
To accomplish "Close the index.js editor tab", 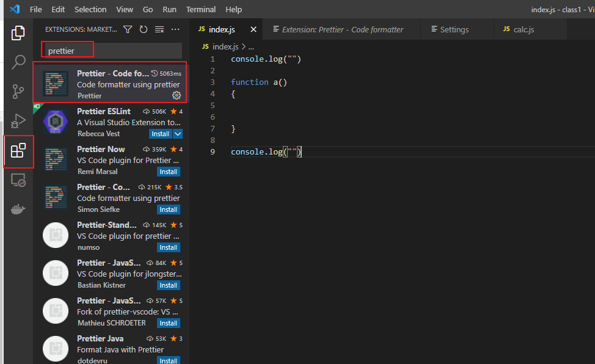I will pyautogui.click(x=254, y=29).
